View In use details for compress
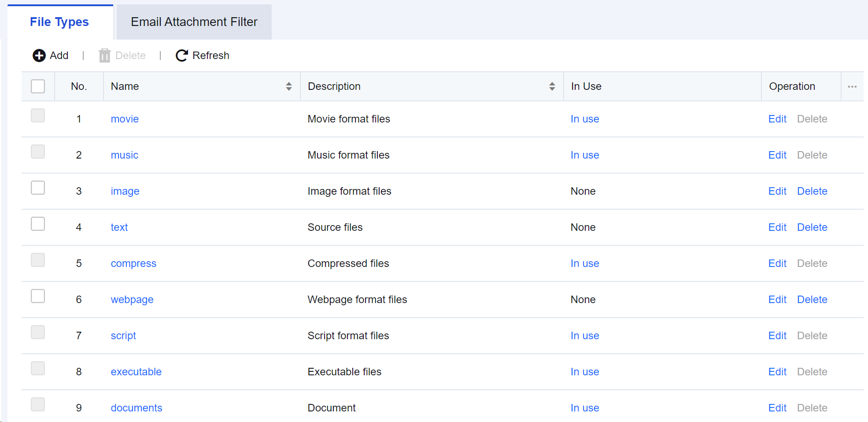The width and height of the screenshot is (868, 422). (584, 263)
